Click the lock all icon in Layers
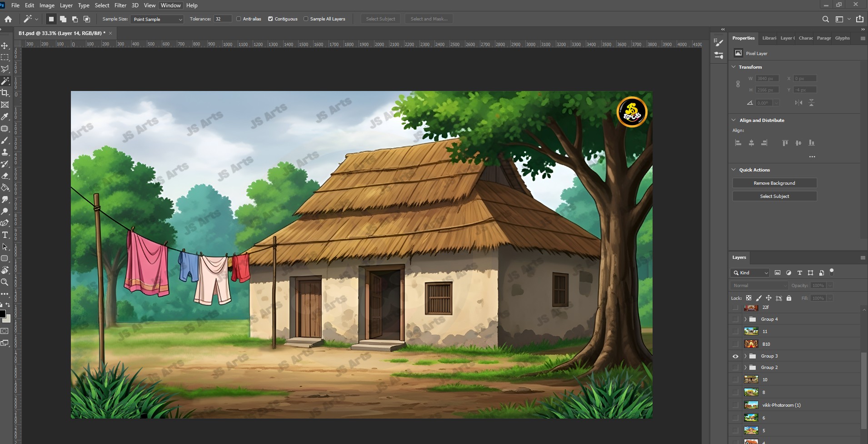The image size is (868, 444). coord(789,298)
